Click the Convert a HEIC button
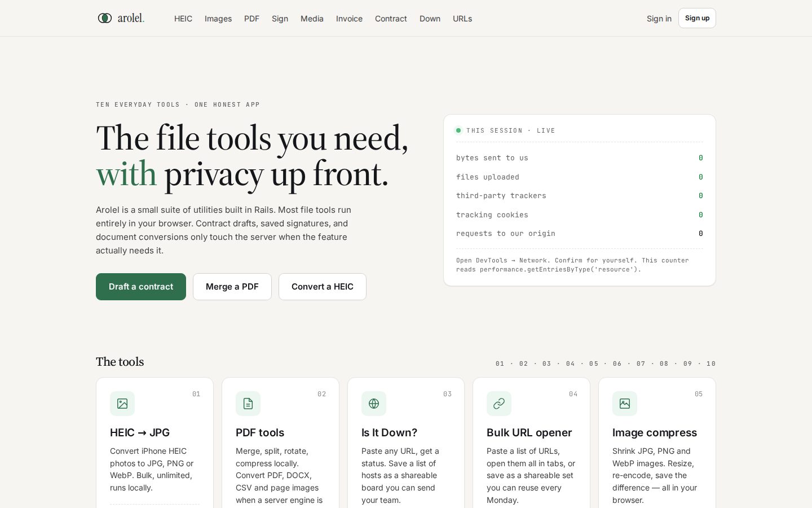This screenshot has width=812, height=508. [323, 287]
